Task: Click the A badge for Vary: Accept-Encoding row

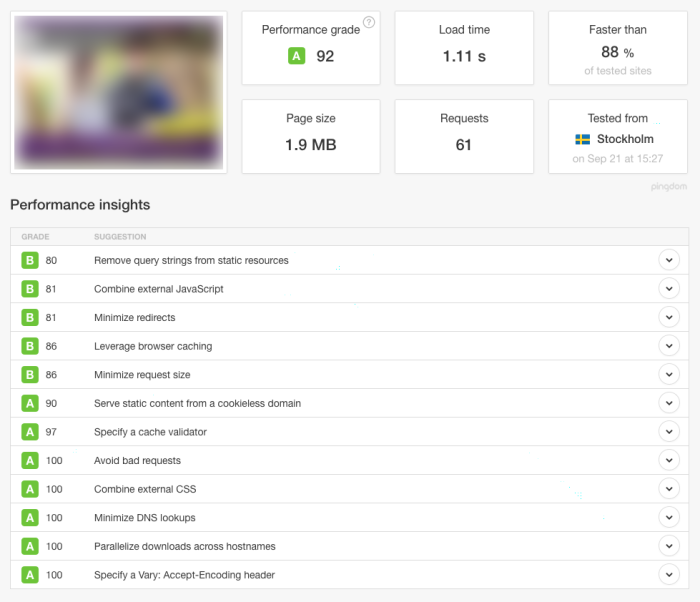Action: pyautogui.click(x=30, y=574)
